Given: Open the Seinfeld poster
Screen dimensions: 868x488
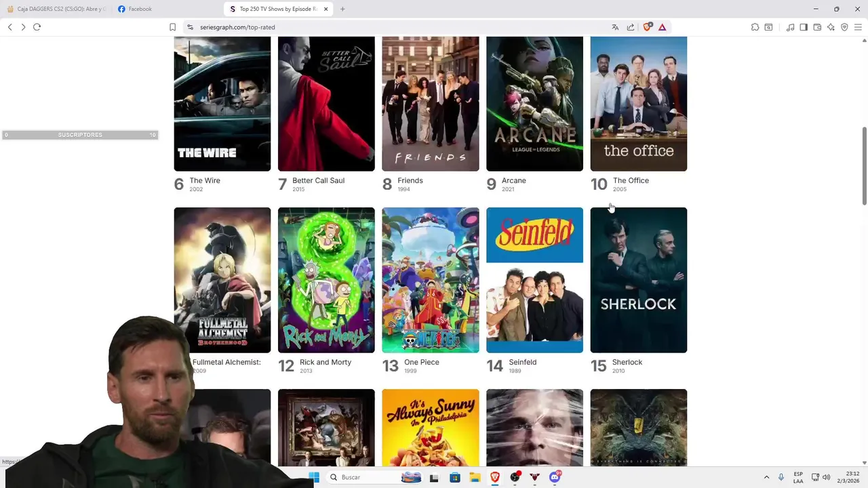Looking at the screenshot, I should (x=534, y=280).
